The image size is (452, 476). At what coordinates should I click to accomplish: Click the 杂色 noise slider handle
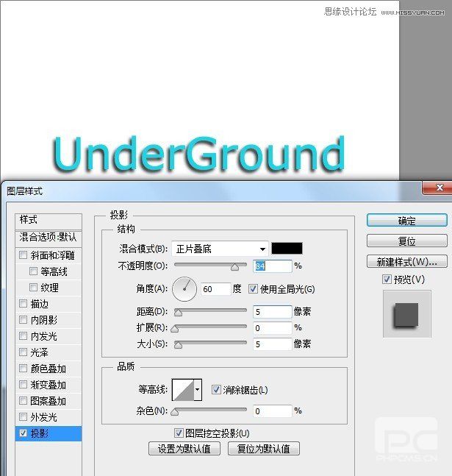175,412
